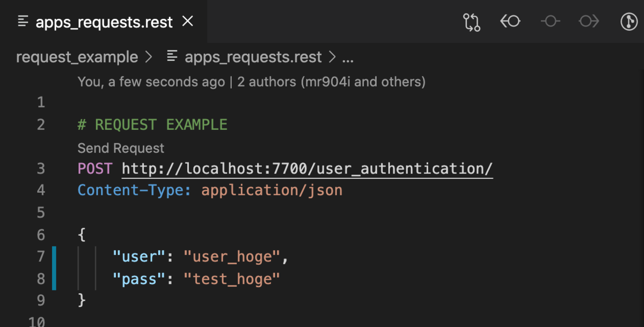644x327 pixels.
Task: Click the # REQUEST EXAMPLE comment
Action: [152, 125]
